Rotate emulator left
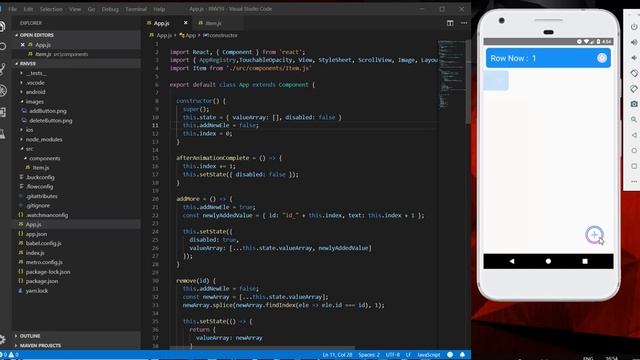Image resolution: width=640 pixels, height=360 pixels. [x=634, y=73]
